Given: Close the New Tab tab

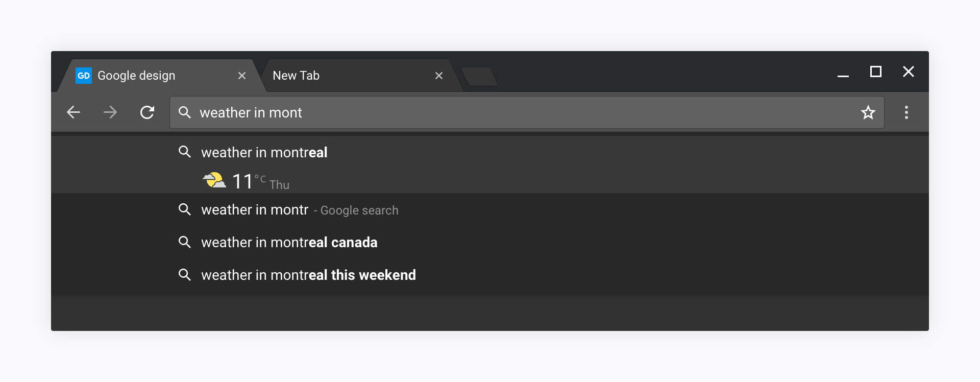Looking at the screenshot, I should click(x=439, y=76).
